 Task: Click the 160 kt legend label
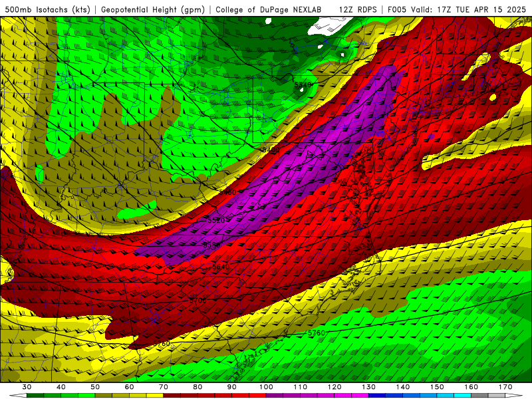[x=471, y=387]
